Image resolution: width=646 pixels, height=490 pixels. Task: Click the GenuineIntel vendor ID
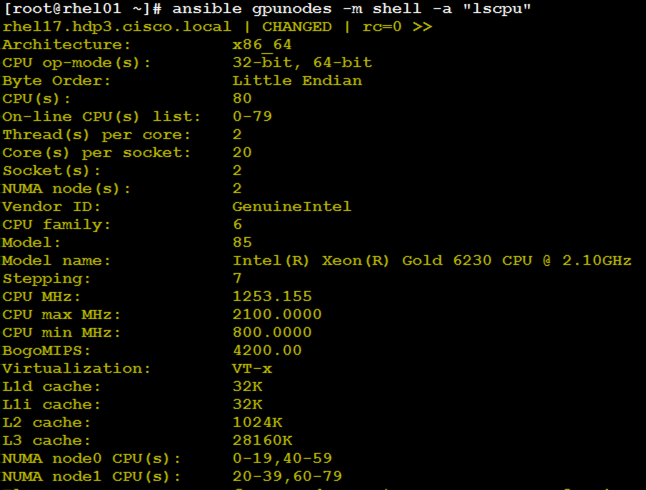(x=292, y=206)
